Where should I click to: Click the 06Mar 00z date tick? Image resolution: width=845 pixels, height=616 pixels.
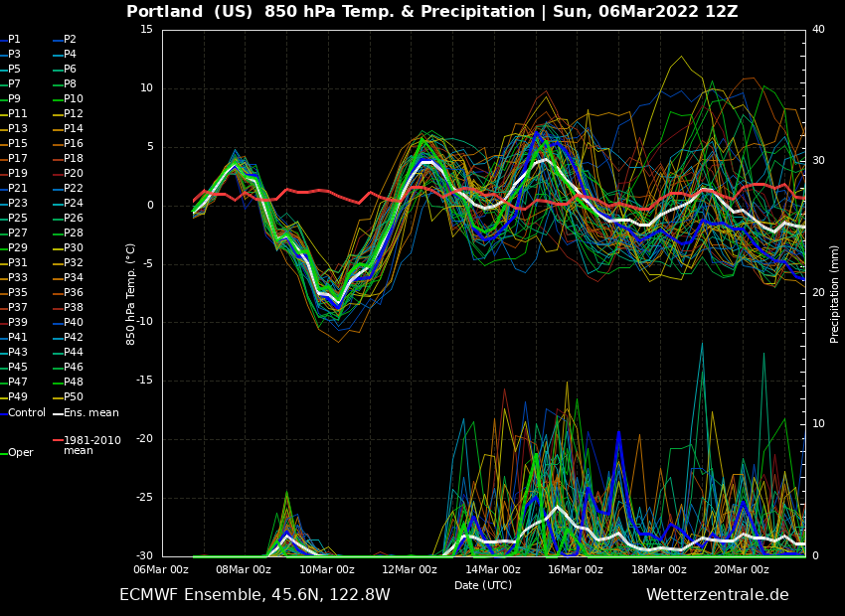[x=161, y=569]
